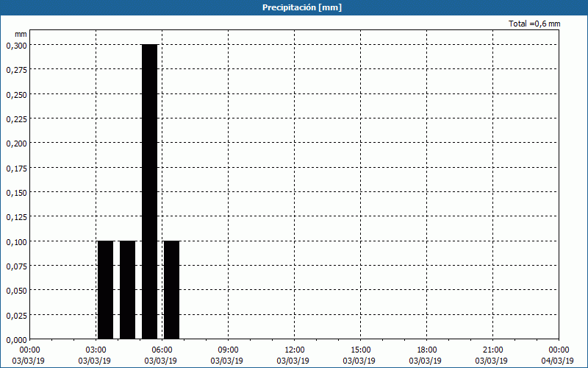Click the 0,300 mm precipitation bar
588x368 pixels.
tap(150, 192)
